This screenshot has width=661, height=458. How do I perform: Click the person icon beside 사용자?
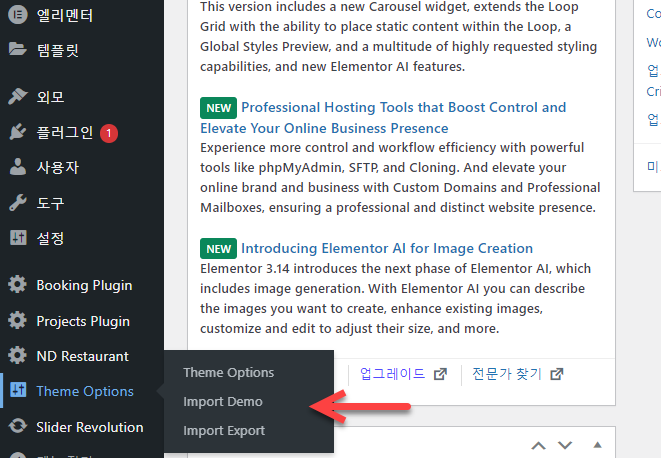click(x=18, y=167)
